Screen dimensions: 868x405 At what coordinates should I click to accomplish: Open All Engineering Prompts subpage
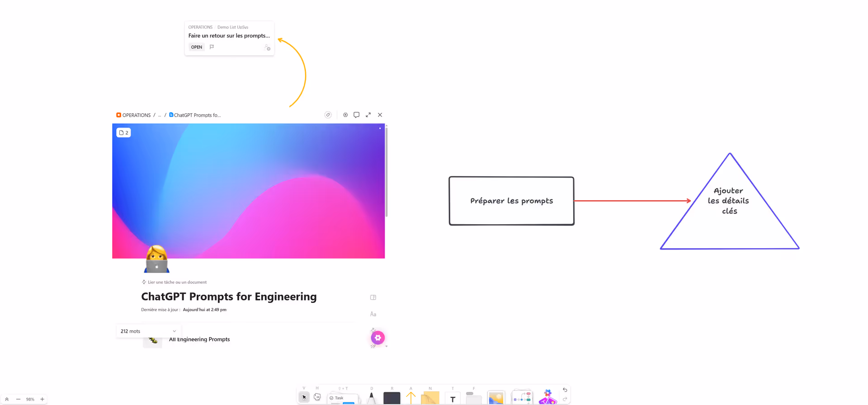[x=199, y=339]
